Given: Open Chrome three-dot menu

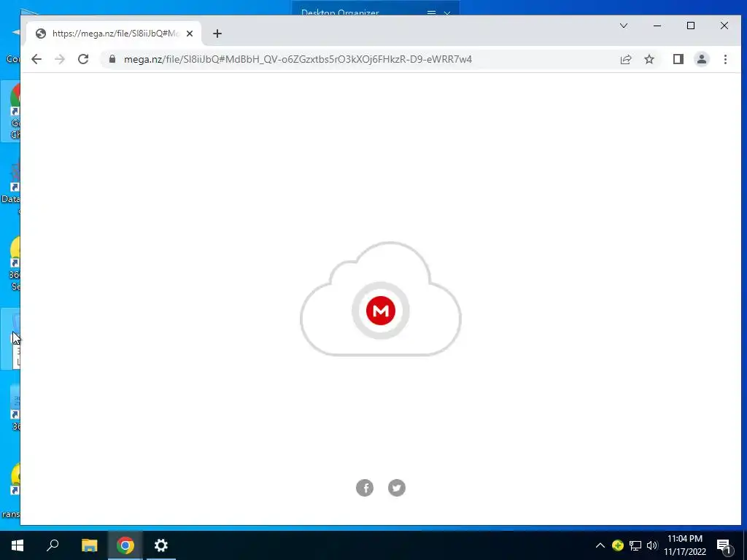Looking at the screenshot, I should 725,59.
